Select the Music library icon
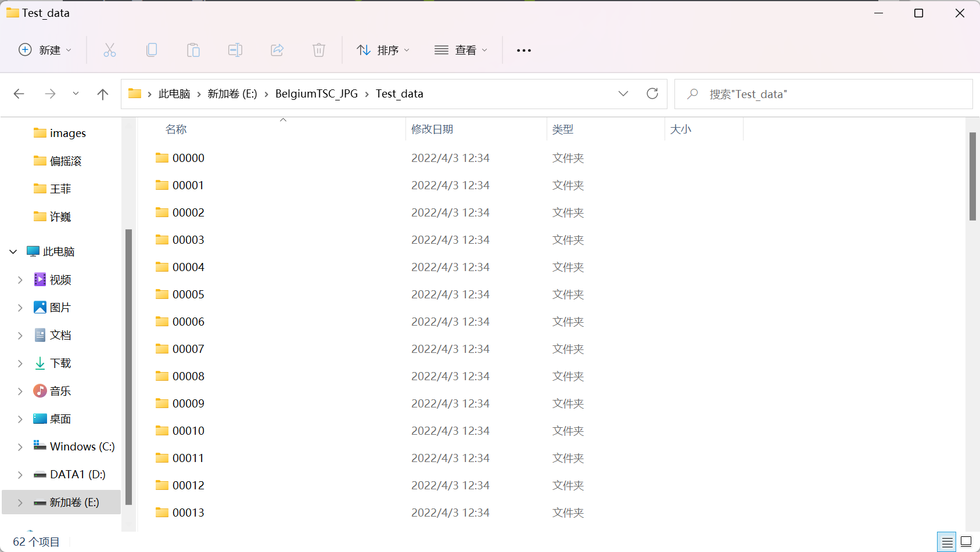Viewport: 980px width, 552px height. coord(40,391)
